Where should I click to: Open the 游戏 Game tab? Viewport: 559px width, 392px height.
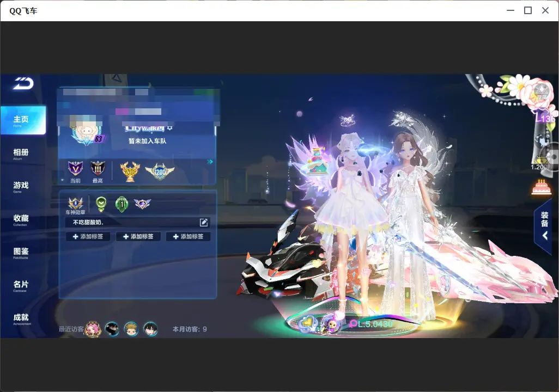point(21,186)
